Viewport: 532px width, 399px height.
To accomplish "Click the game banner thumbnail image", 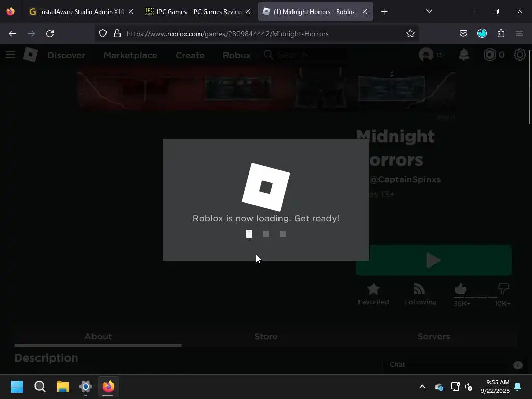I will click(265, 89).
